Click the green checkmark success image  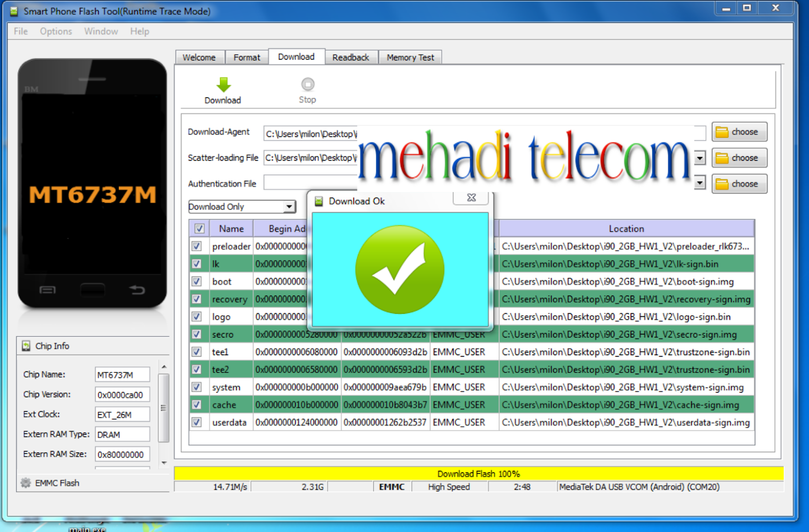(400, 269)
